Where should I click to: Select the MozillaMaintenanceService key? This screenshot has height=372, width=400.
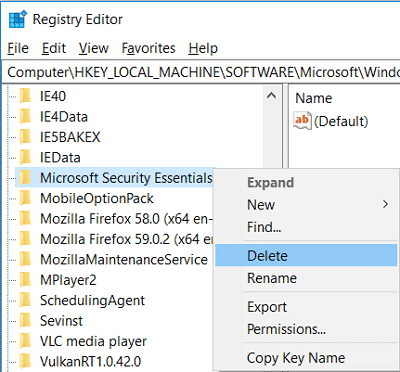click(x=124, y=259)
